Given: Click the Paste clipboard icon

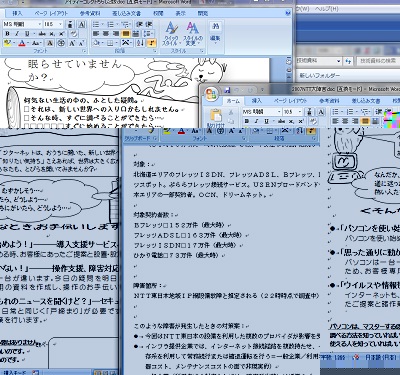Looking at the screenshot, I should coord(216,116).
